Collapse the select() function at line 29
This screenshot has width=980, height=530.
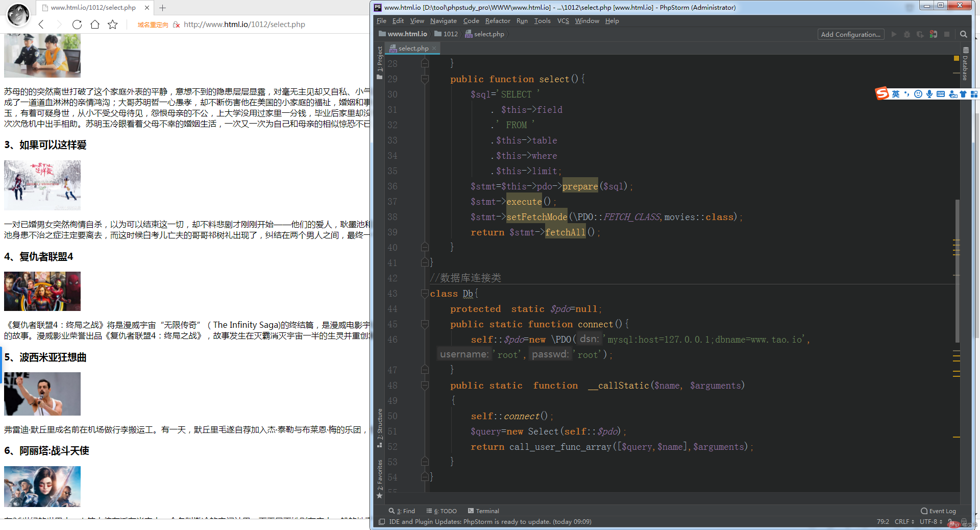coord(425,79)
